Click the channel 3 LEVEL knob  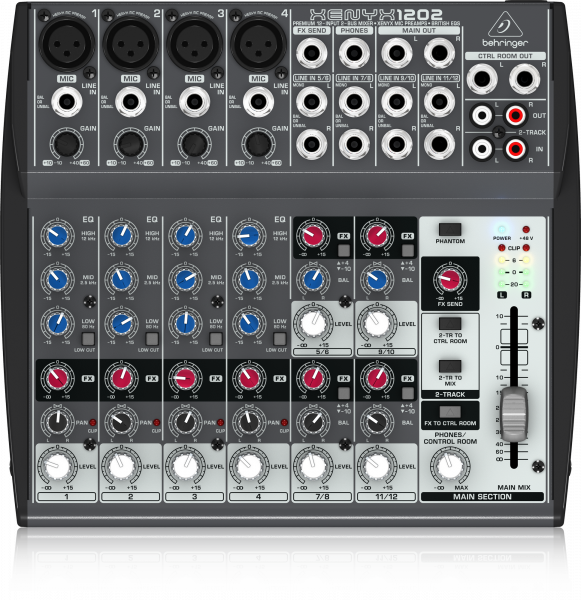186,466
